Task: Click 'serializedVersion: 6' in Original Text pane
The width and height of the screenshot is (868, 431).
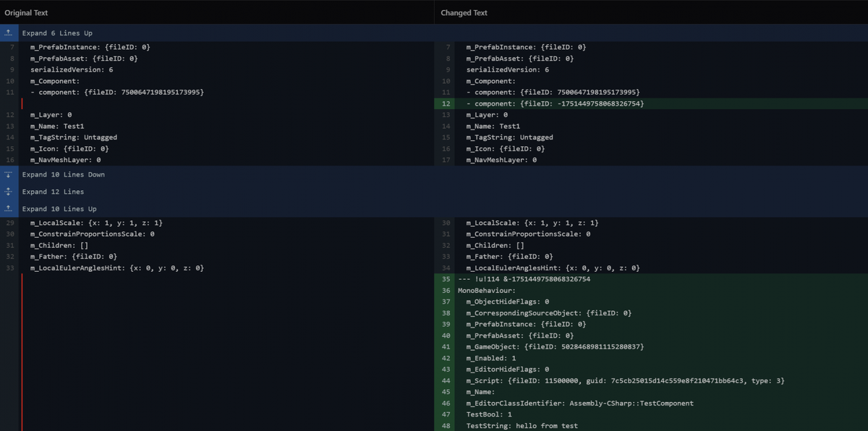Action: click(x=72, y=69)
